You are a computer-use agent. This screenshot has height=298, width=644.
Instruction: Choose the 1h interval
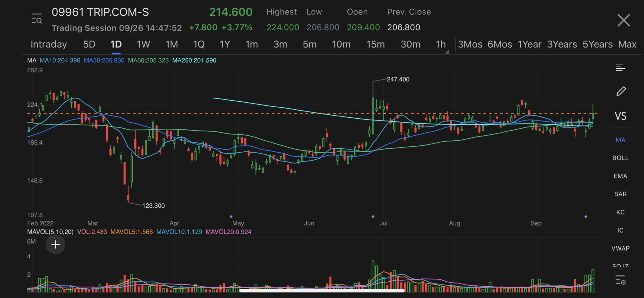(x=441, y=44)
